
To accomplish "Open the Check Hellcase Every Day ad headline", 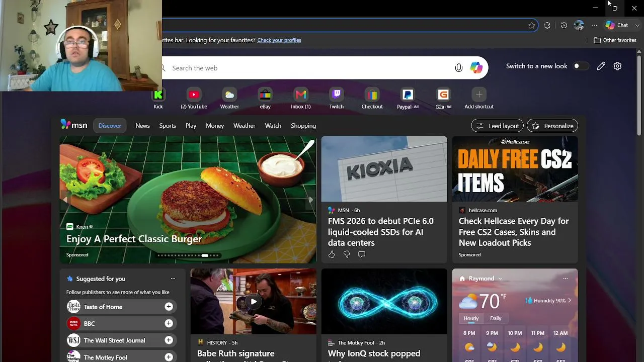I will 514,232.
